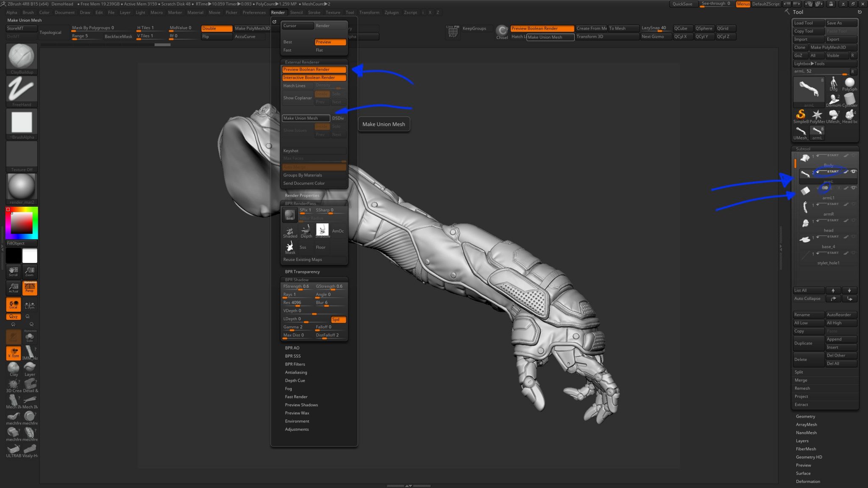The image size is (868, 488).
Task: Expand the Geometry panel
Action: click(805, 416)
